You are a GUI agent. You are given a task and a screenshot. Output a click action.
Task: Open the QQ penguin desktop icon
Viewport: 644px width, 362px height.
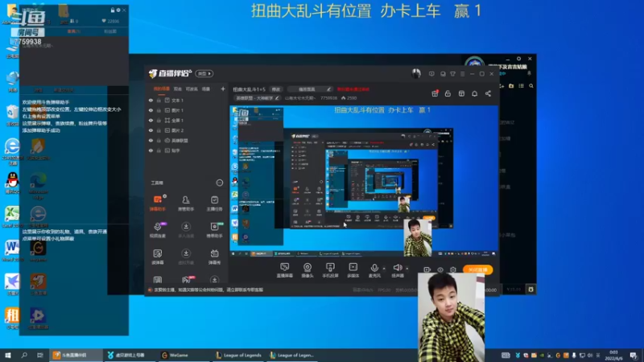(x=13, y=183)
